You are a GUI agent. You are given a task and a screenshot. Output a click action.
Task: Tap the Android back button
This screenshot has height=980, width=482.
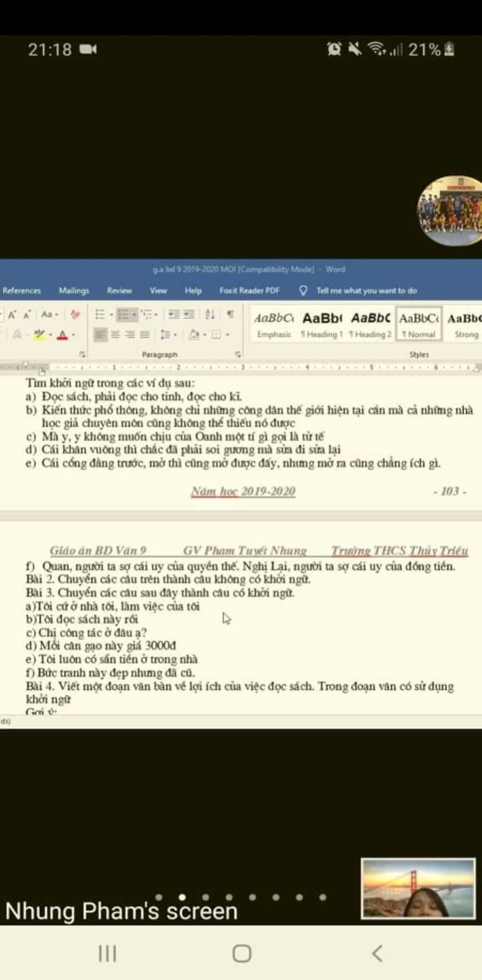[x=377, y=954]
